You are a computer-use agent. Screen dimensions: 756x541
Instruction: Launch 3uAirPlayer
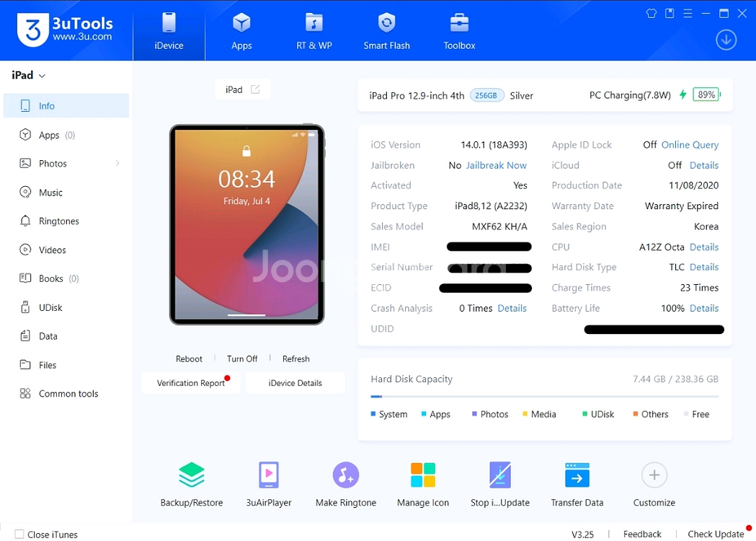269,485
